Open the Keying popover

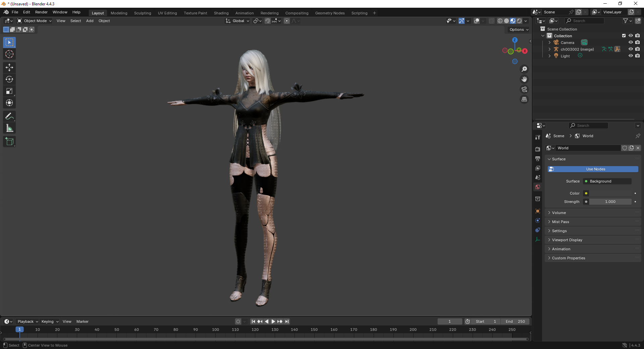(50, 321)
